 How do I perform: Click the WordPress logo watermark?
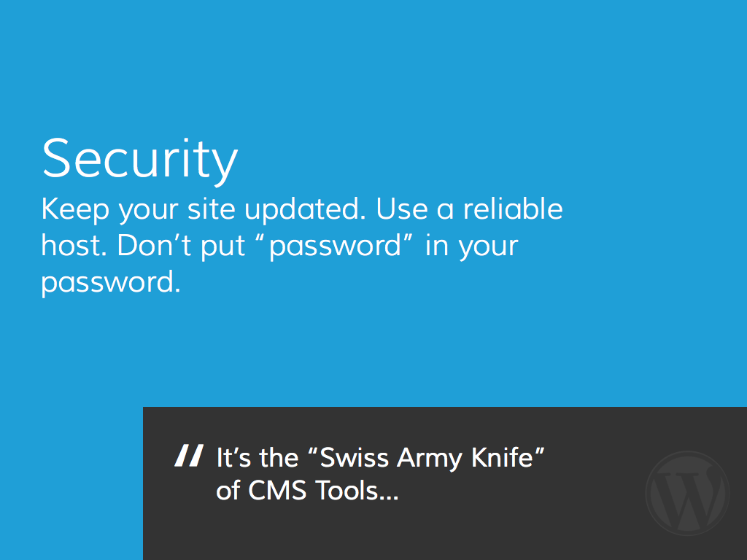(686, 492)
